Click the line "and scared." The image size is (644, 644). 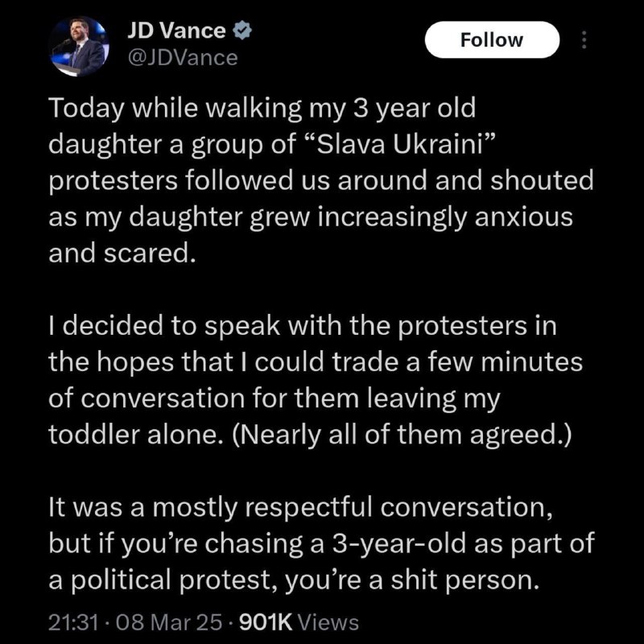(122, 253)
